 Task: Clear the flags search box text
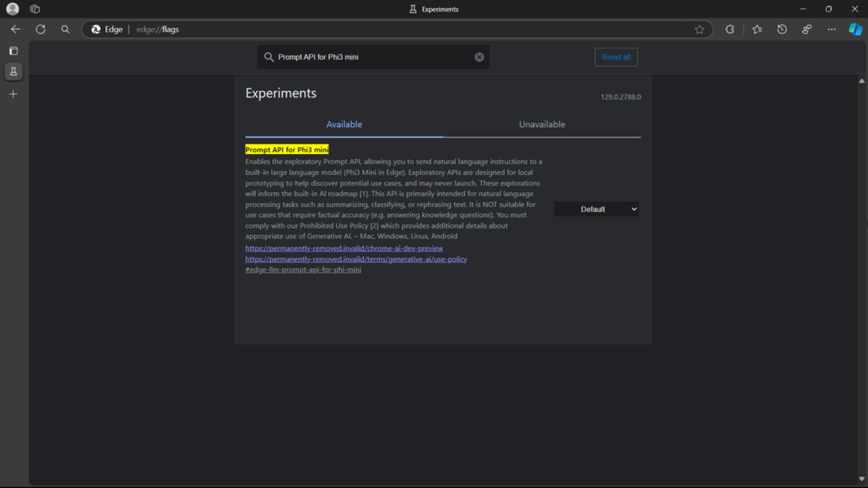(x=479, y=57)
